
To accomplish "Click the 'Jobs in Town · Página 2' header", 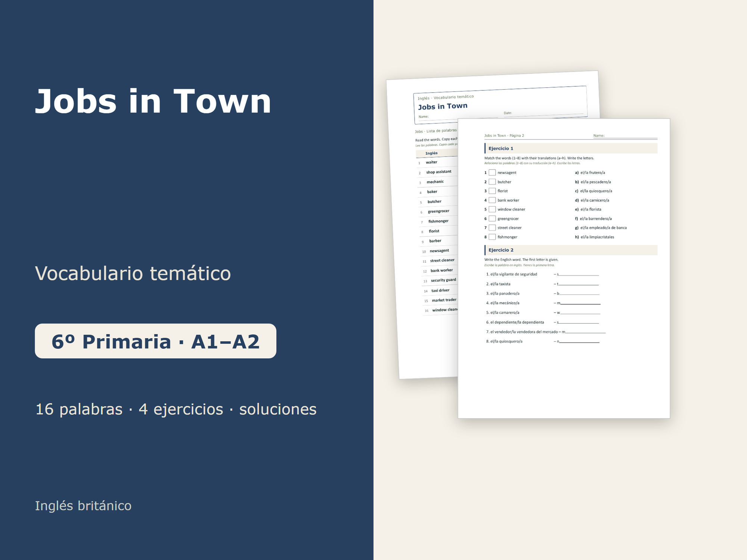I will (x=504, y=136).
